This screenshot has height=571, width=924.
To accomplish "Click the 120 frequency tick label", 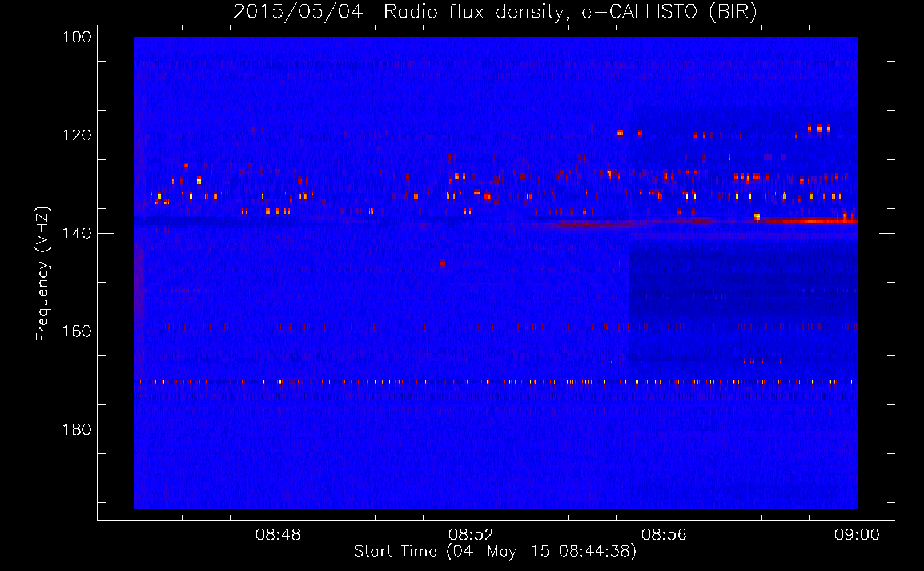I will [77, 135].
